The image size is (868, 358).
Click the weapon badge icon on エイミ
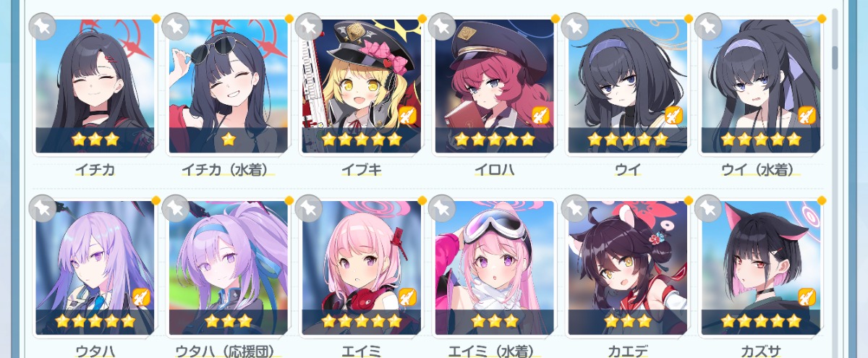(x=407, y=297)
